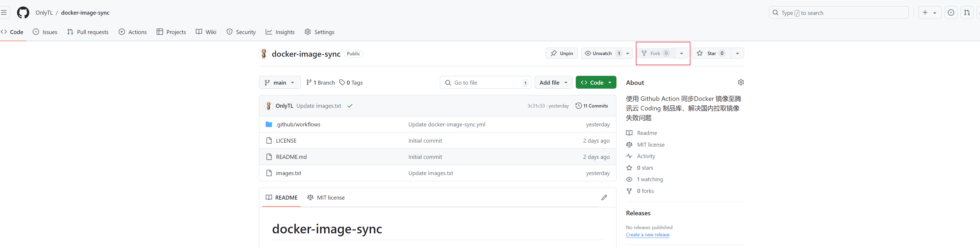
Task: Click the folder icon for .github/workflows
Action: (269, 124)
